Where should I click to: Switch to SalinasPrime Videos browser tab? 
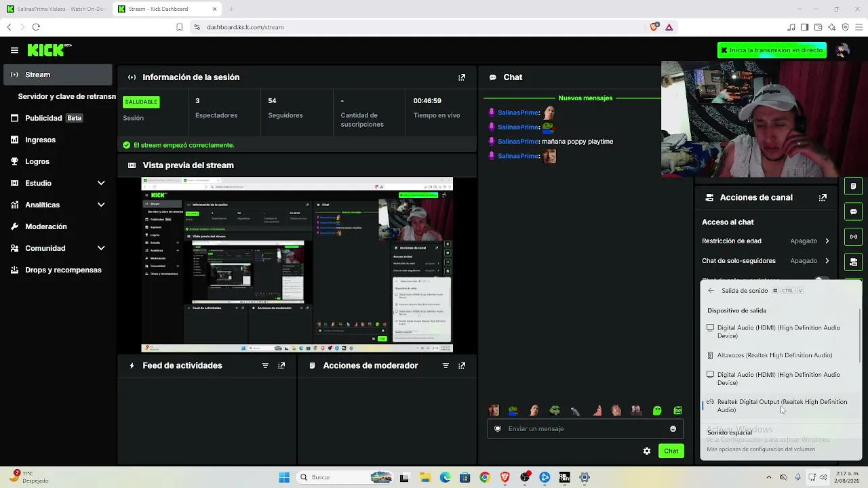point(56,9)
